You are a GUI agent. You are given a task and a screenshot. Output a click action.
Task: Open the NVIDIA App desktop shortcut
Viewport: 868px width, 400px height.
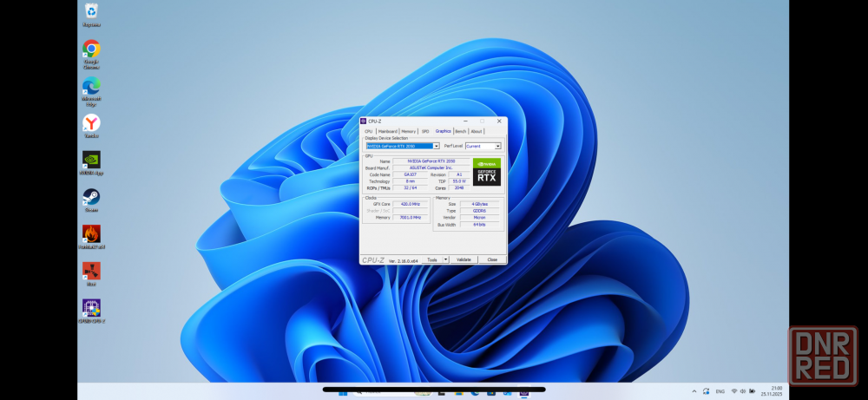(91, 160)
